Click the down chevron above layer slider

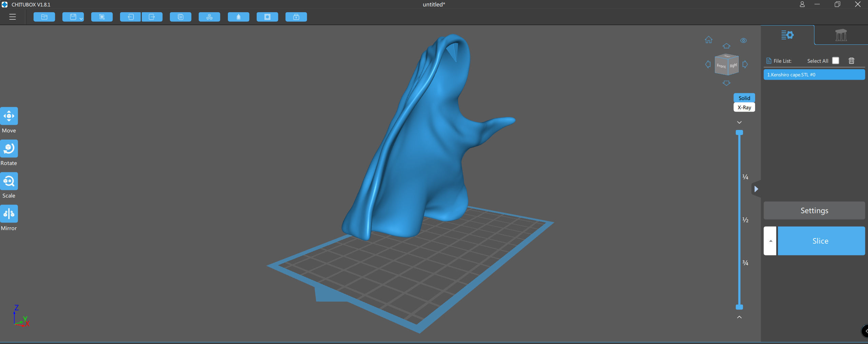coord(739,122)
